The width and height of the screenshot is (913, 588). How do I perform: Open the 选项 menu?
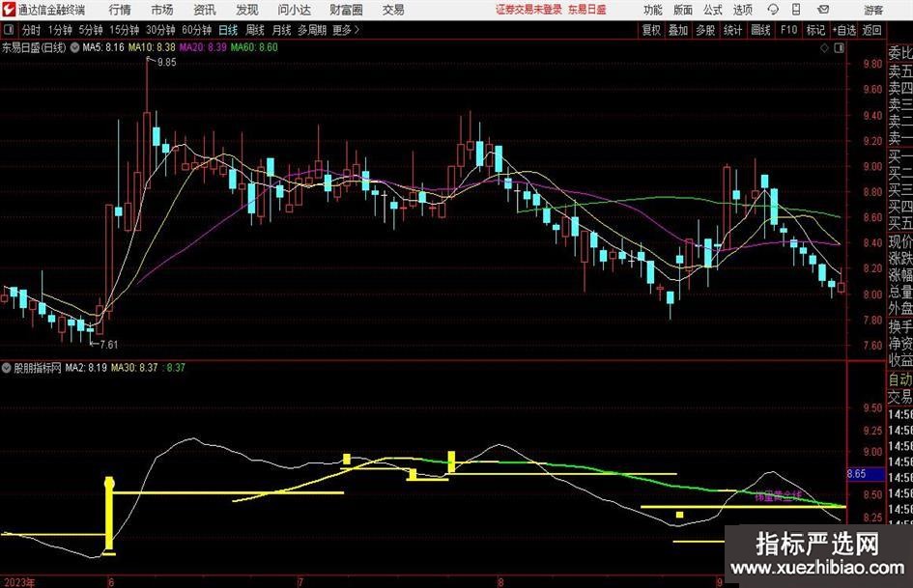[742, 10]
